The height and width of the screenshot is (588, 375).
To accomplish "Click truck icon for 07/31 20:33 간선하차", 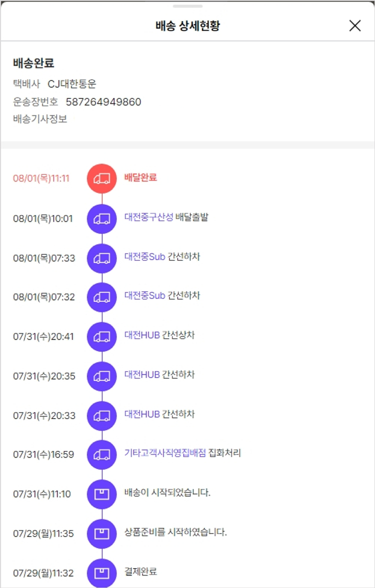I will click(102, 416).
